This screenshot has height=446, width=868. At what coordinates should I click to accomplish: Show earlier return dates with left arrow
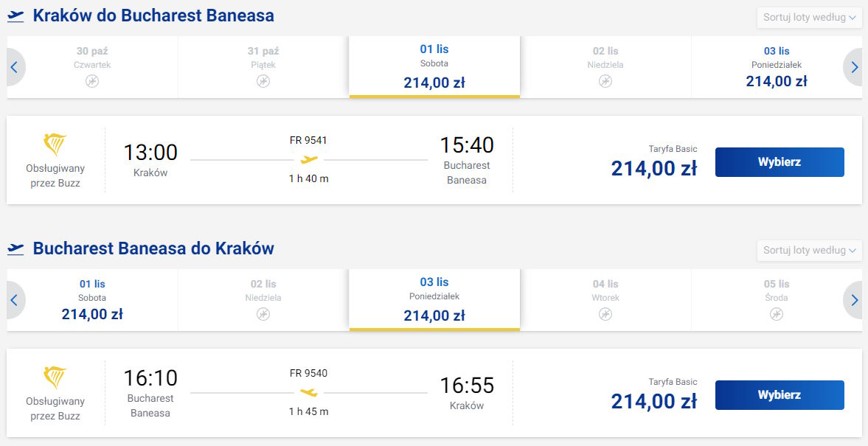[x=14, y=300]
